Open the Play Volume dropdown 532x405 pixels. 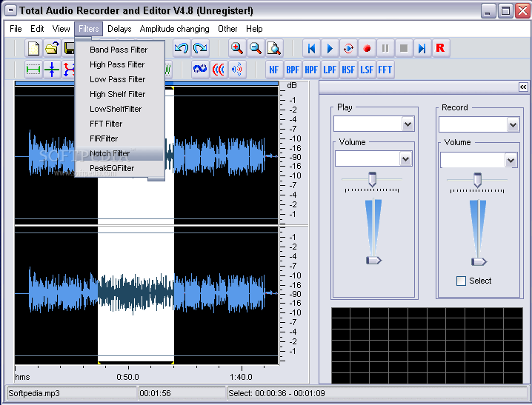(x=405, y=158)
